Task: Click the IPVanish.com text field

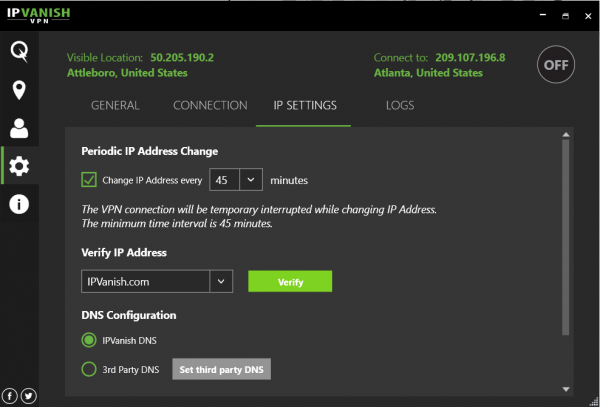Action: [x=145, y=282]
